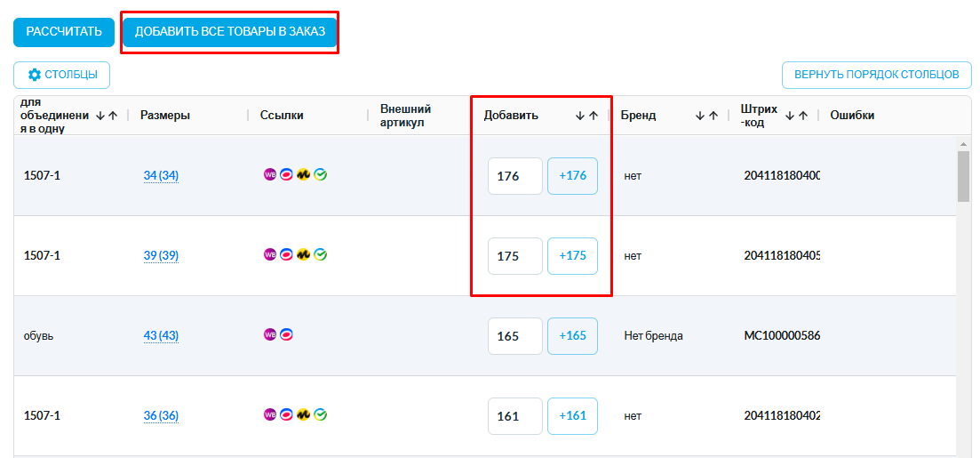Click the Рассчитать button
980x458 pixels.
pyautogui.click(x=64, y=32)
